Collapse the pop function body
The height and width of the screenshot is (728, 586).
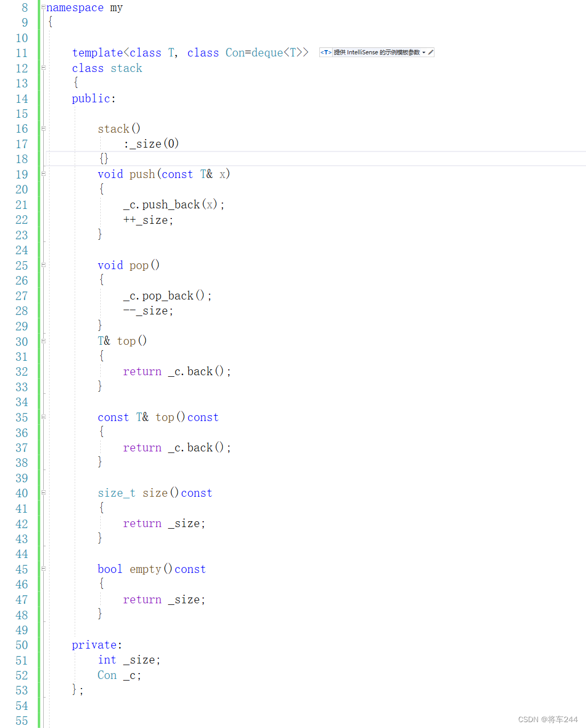tap(43, 265)
